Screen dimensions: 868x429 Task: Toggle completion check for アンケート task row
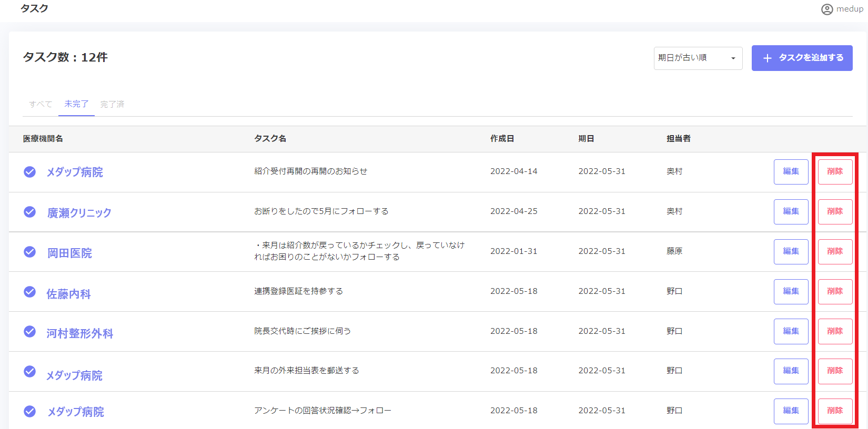click(30, 411)
